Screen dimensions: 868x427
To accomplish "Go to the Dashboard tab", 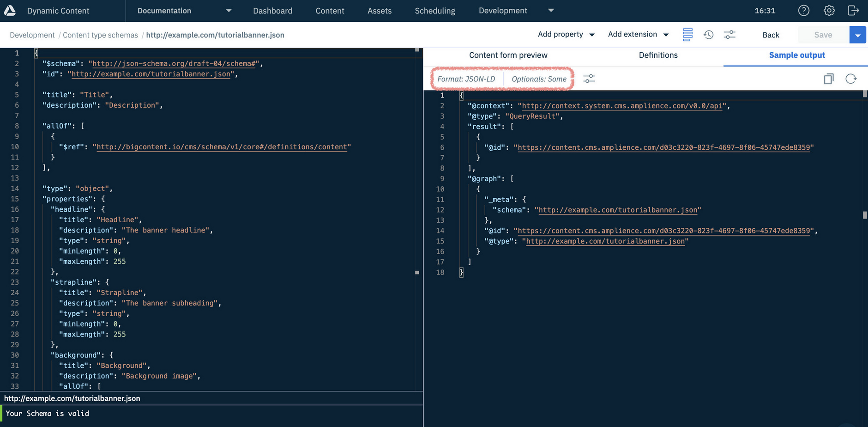I will coord(272,11).
